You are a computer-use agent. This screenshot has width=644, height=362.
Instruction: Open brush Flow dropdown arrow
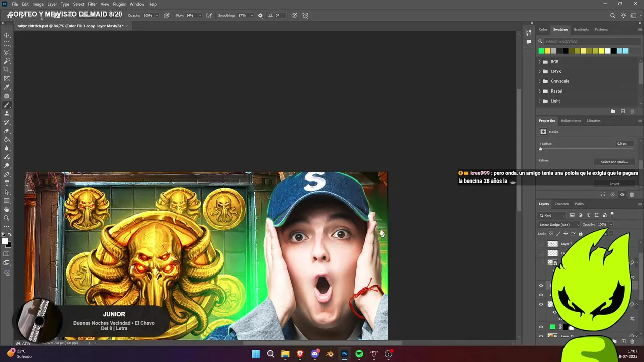[x=199, y=16]
